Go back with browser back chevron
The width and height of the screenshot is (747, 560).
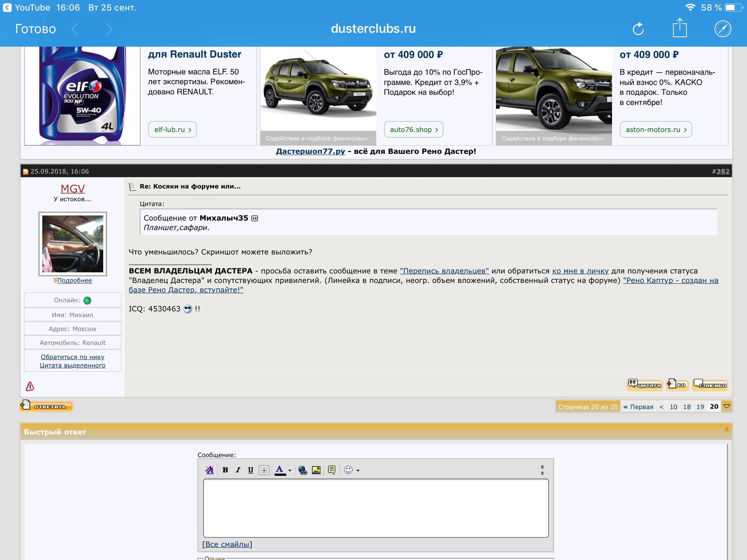[x=75, y=29]
